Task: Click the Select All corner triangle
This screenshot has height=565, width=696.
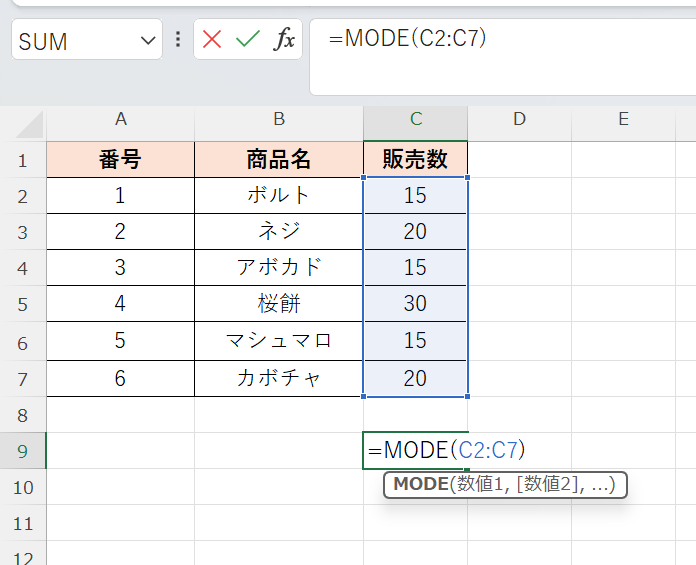Action: click(x=30, y=124)
